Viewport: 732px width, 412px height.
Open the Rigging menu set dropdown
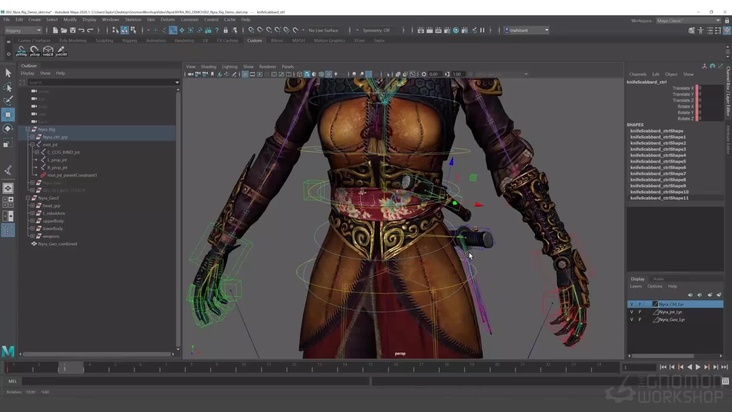tap(23, 30)
